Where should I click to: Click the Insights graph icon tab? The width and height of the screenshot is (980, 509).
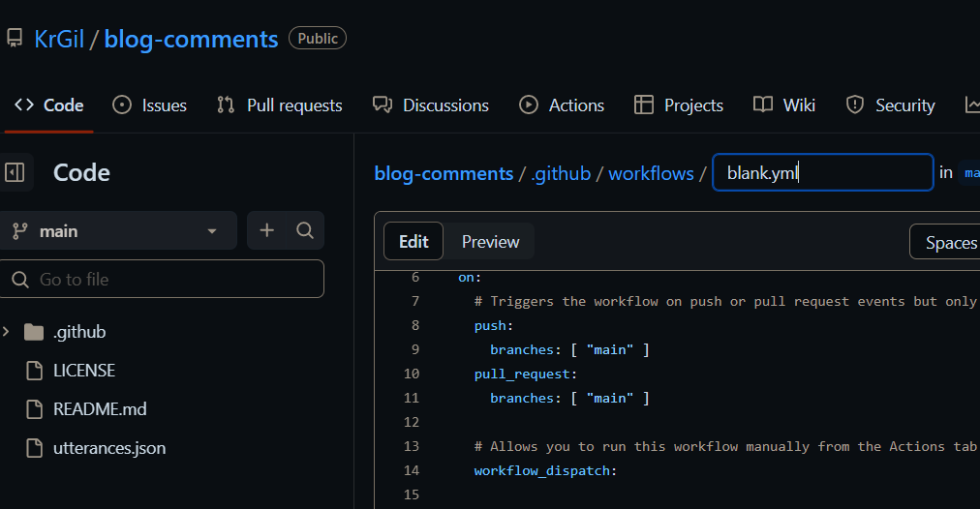(x=972, y=105)
